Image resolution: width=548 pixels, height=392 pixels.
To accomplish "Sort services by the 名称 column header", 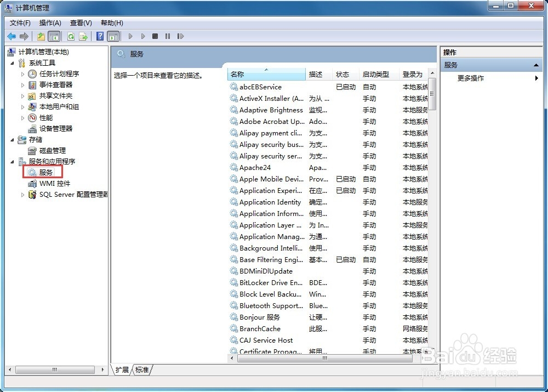I will (267, 74).
